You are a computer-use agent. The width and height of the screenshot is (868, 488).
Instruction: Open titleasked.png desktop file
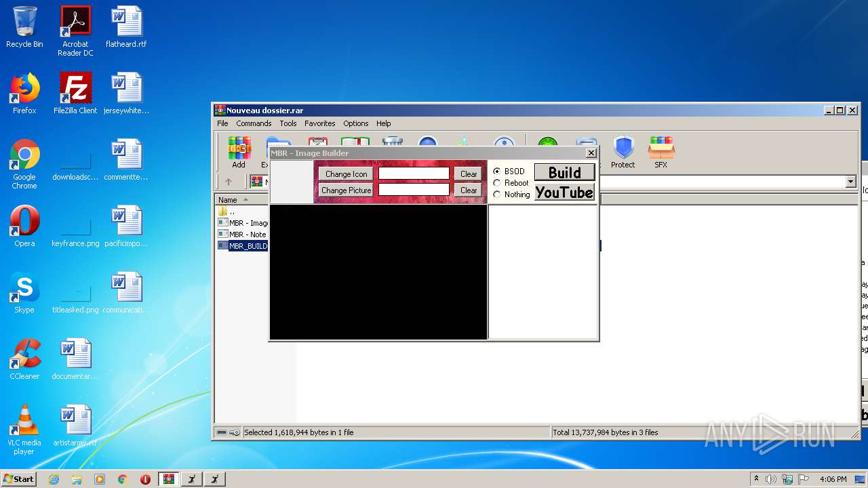pyautogui.click(x=75, y=297)
